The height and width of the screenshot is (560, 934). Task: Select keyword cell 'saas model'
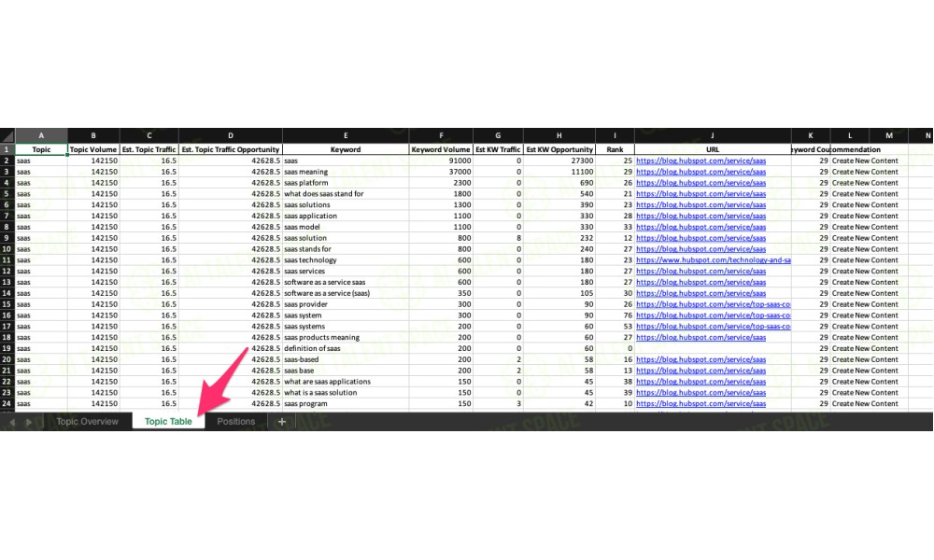[346, 227]
